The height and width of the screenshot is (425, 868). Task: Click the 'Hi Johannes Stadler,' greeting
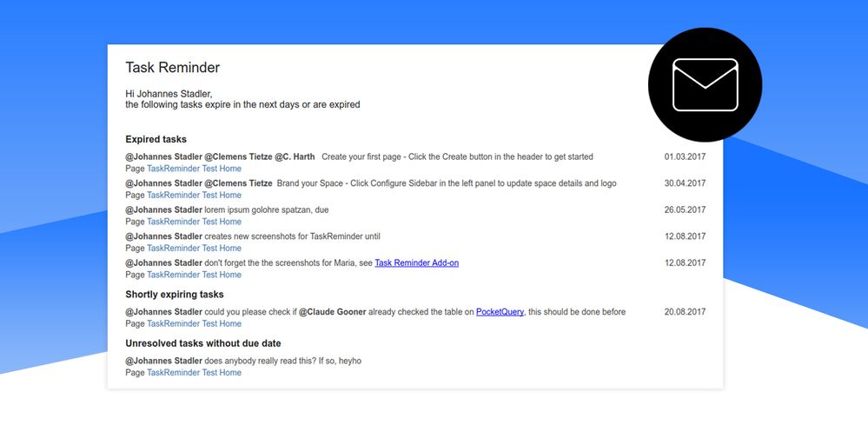pos(169,94)
